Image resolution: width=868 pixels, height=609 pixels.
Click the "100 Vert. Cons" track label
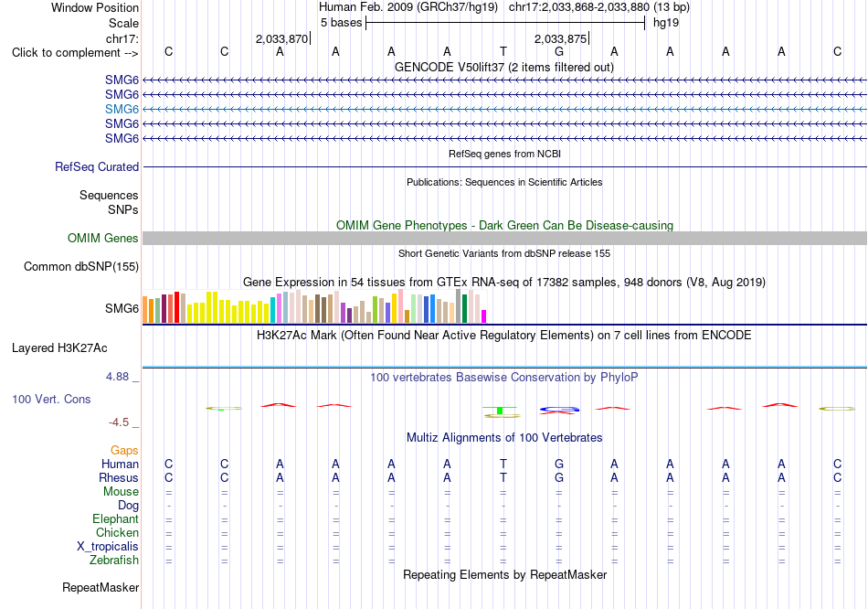coord(51,399)
